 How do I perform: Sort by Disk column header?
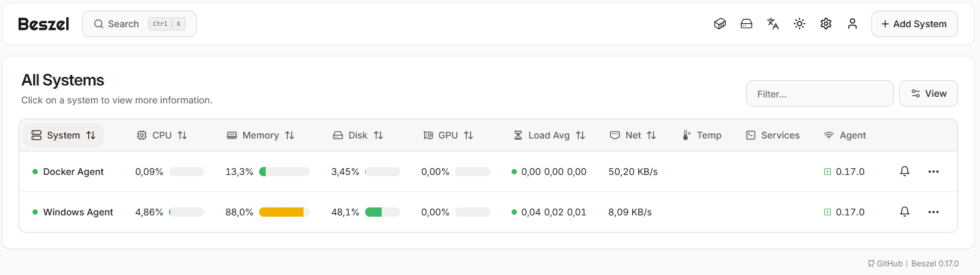(x=358, y=135)
